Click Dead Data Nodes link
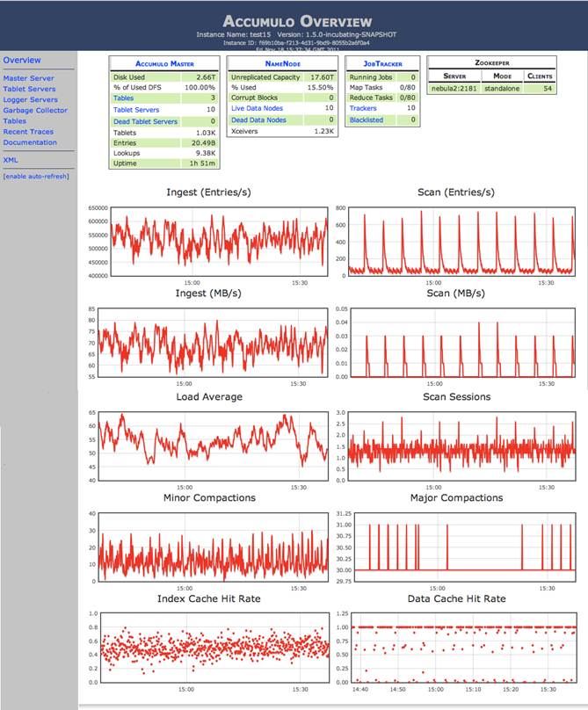588x710 pixels. [x=257, y=120]
